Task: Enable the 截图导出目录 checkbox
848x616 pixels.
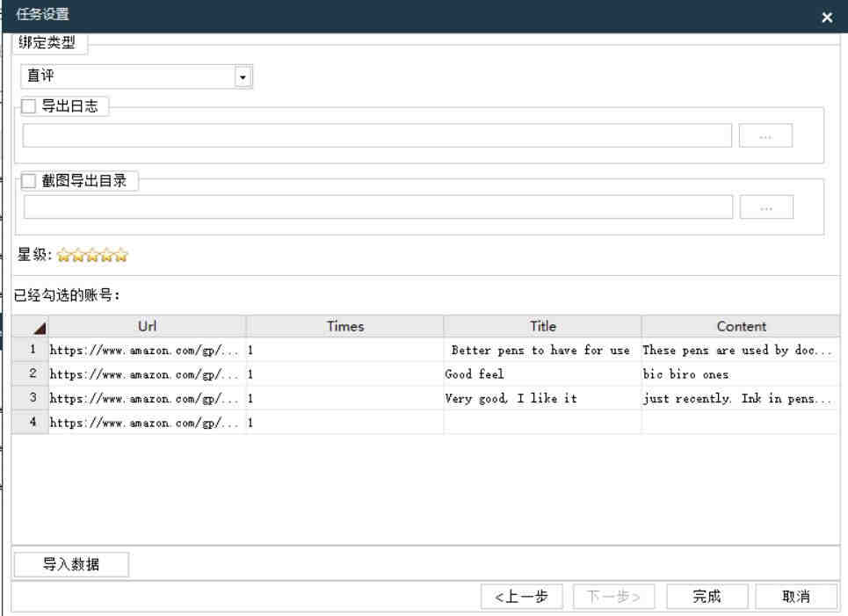Action: (29, 181)
